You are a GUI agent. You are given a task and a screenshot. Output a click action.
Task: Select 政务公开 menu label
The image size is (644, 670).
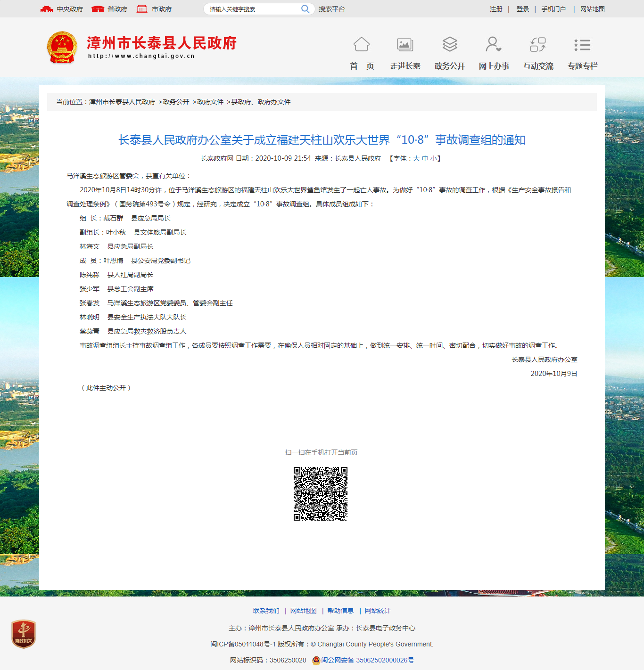click(450, 66)
